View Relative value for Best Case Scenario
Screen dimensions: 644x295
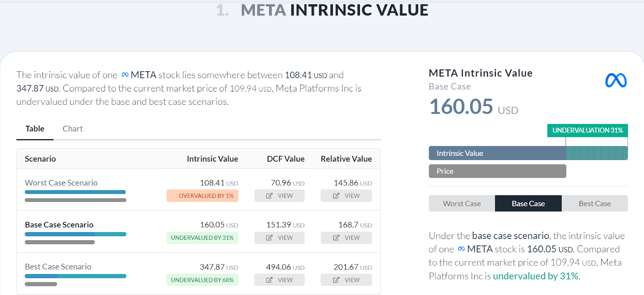coord(346,280)
